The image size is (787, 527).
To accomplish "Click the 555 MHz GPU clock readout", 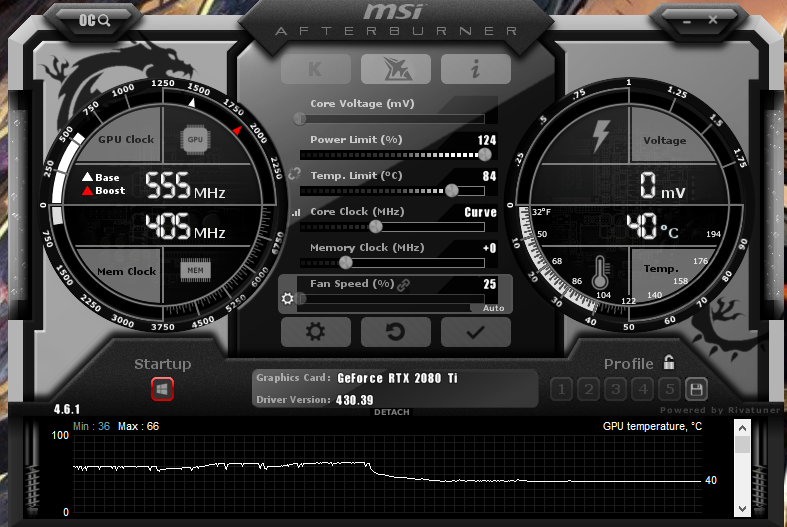I will [185, 186].
